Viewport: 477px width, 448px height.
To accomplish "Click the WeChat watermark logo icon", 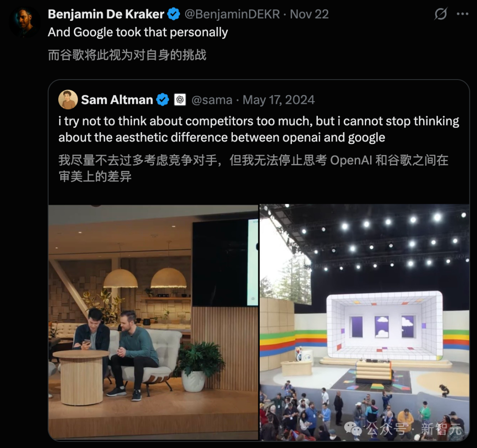I will click(x=352, y=429).
